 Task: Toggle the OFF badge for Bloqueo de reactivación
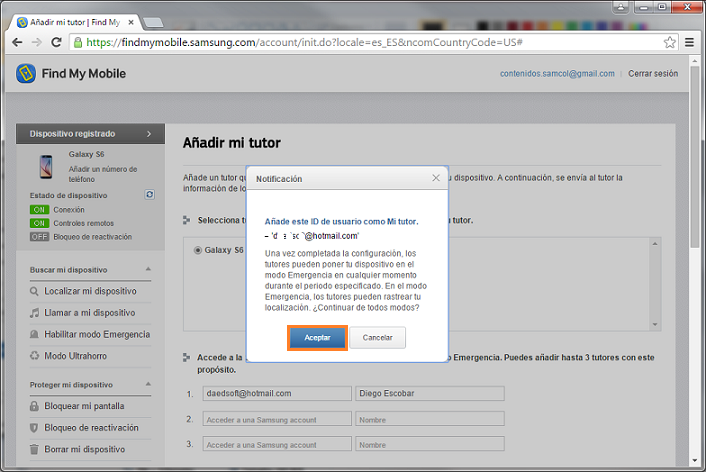click(39, 237)
